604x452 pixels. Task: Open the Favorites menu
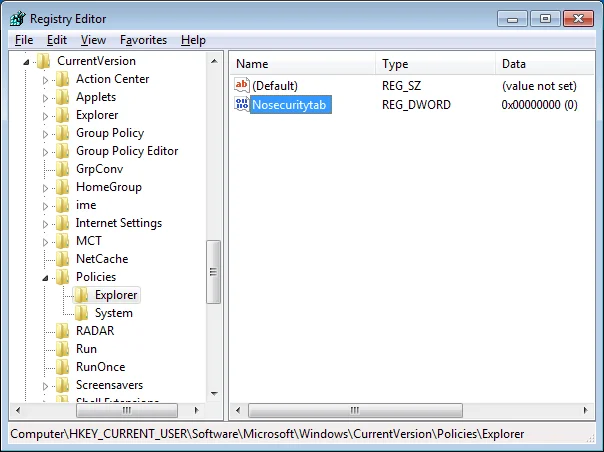pos(143,40)
